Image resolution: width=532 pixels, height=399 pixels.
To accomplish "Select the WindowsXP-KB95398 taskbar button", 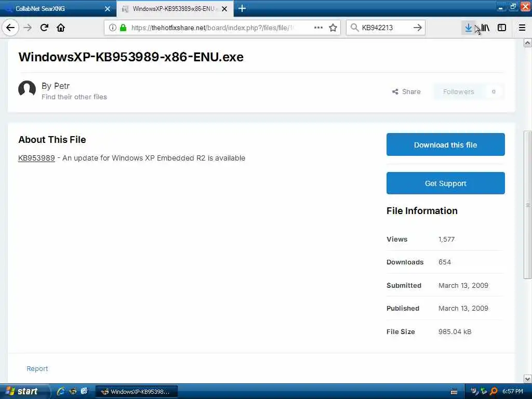I will click(137, 392).
